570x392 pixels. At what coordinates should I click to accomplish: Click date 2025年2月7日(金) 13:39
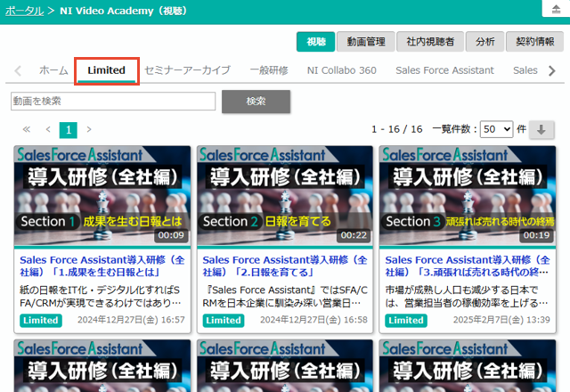[x=501, y=320]
